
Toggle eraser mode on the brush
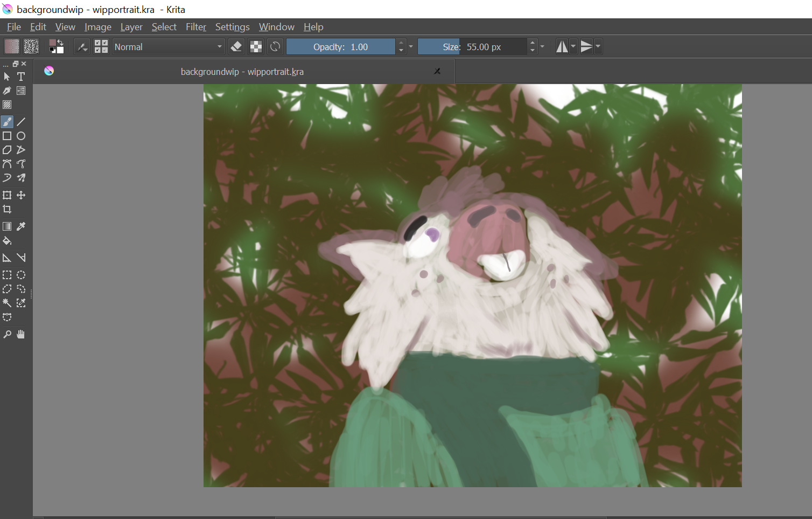[x=236, y=47]
